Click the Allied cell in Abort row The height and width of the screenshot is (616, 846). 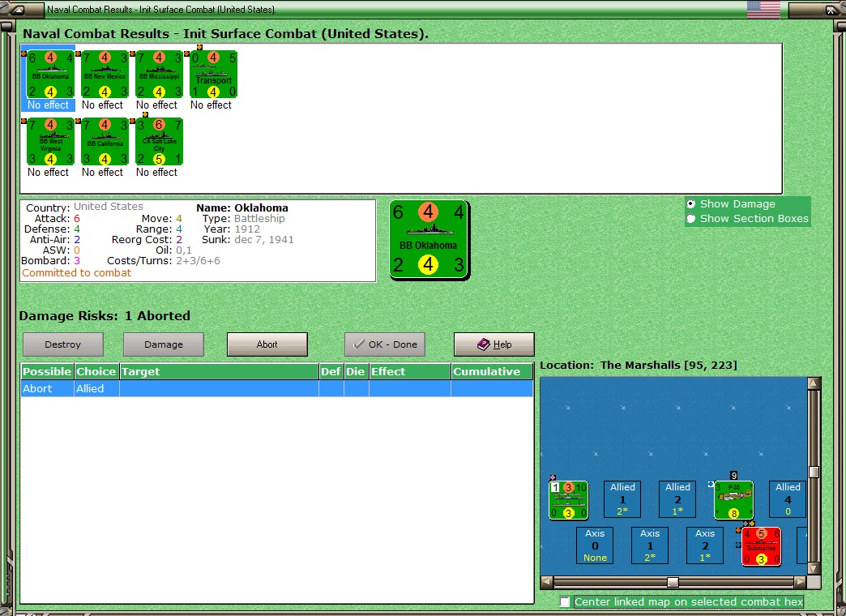[x=96, y=389]
